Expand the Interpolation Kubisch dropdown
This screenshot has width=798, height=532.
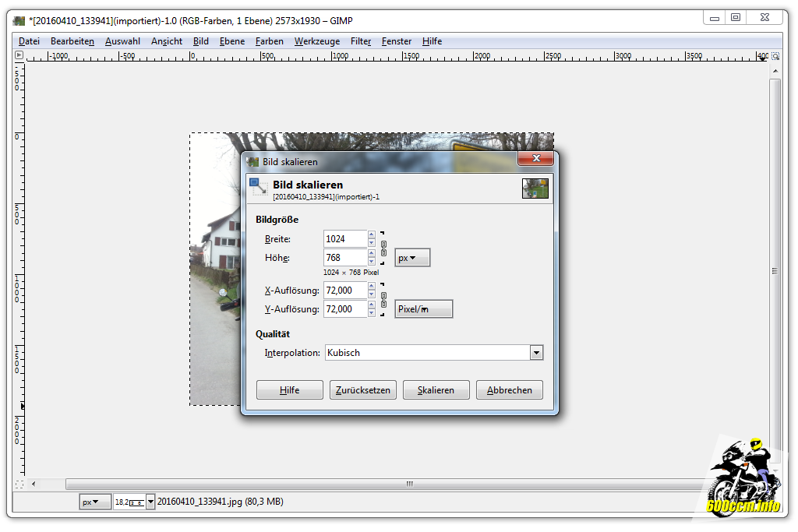pos(536,353)
